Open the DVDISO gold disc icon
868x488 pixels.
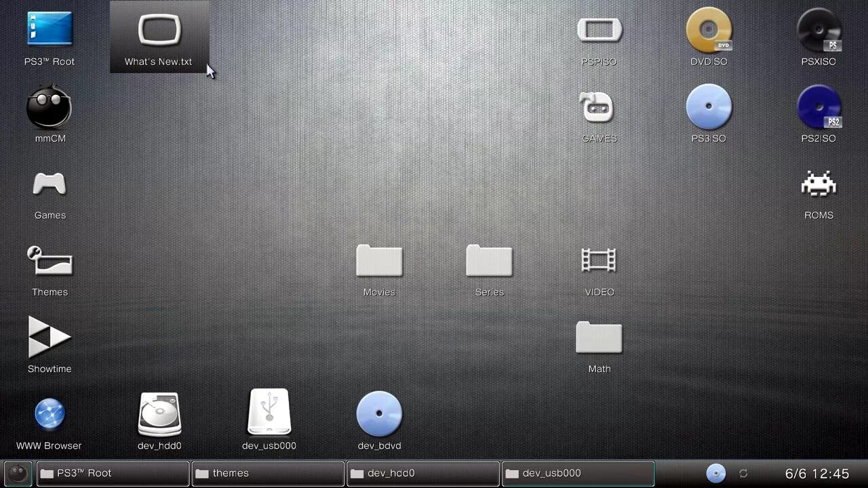pyautogui.click(x=709, y=30)
